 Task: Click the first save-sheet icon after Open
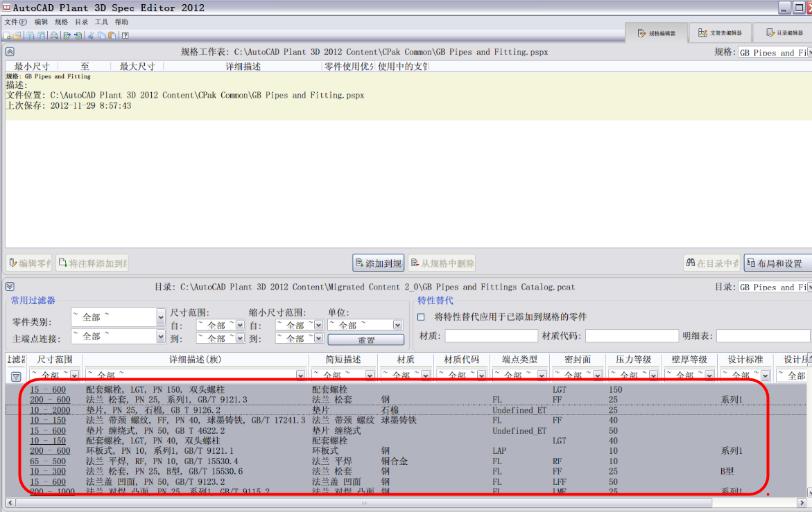point(30,35)
